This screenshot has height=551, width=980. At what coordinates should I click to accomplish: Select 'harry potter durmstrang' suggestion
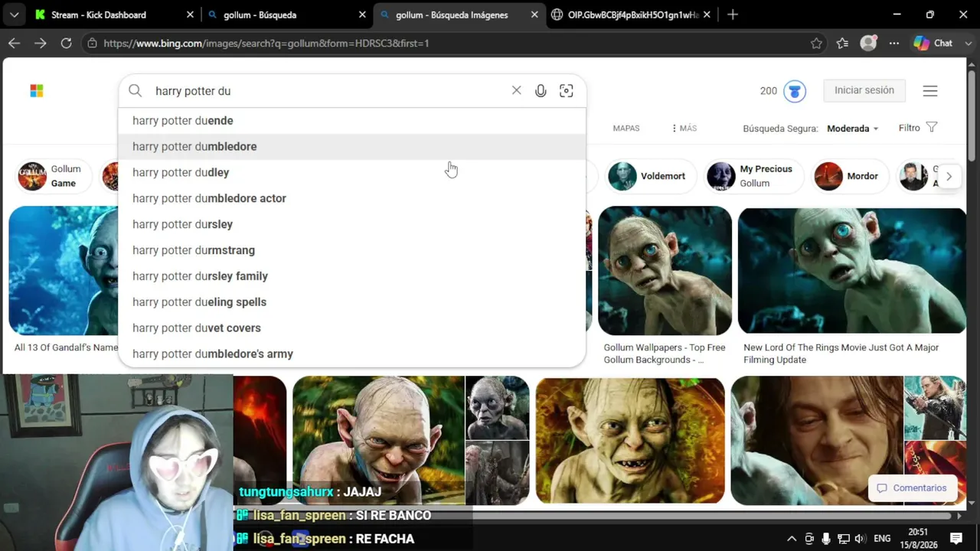pos(352,251)
